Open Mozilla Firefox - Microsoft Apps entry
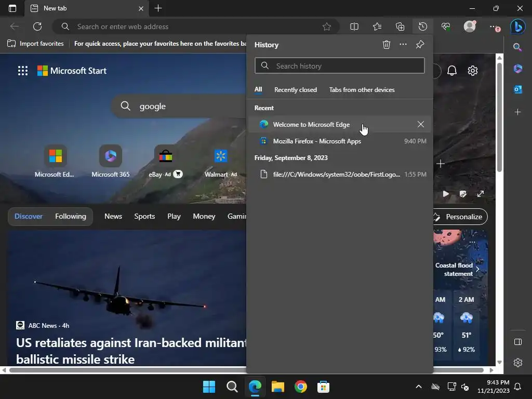This screenshot has height=399, width=532. click(x=340, y=141)
